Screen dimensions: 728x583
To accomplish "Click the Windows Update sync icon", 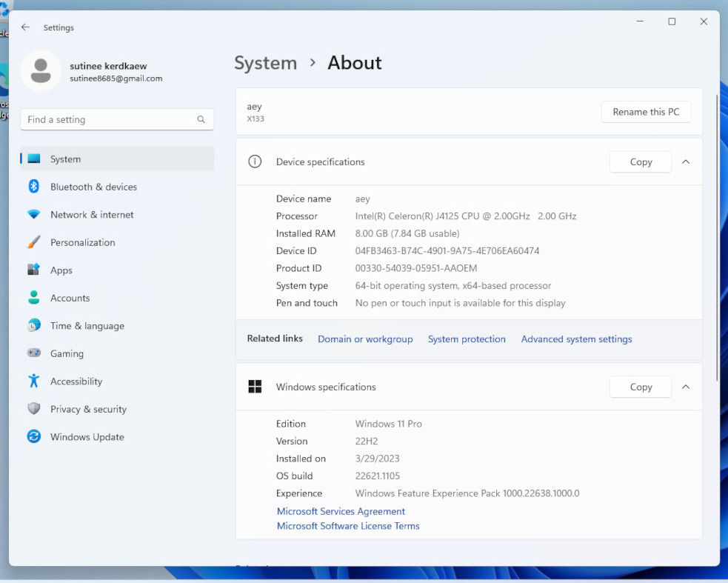I will 34,436.
